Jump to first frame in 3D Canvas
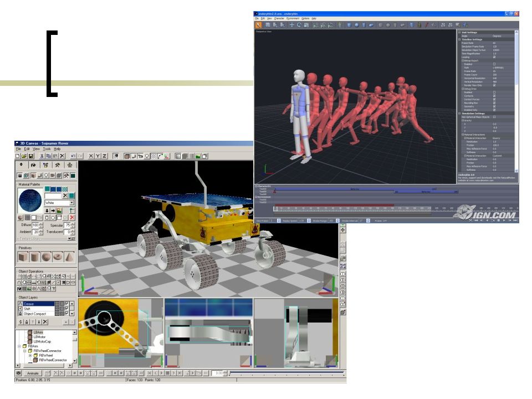Viewport: 532px width, 399px height. coord(149,373)
